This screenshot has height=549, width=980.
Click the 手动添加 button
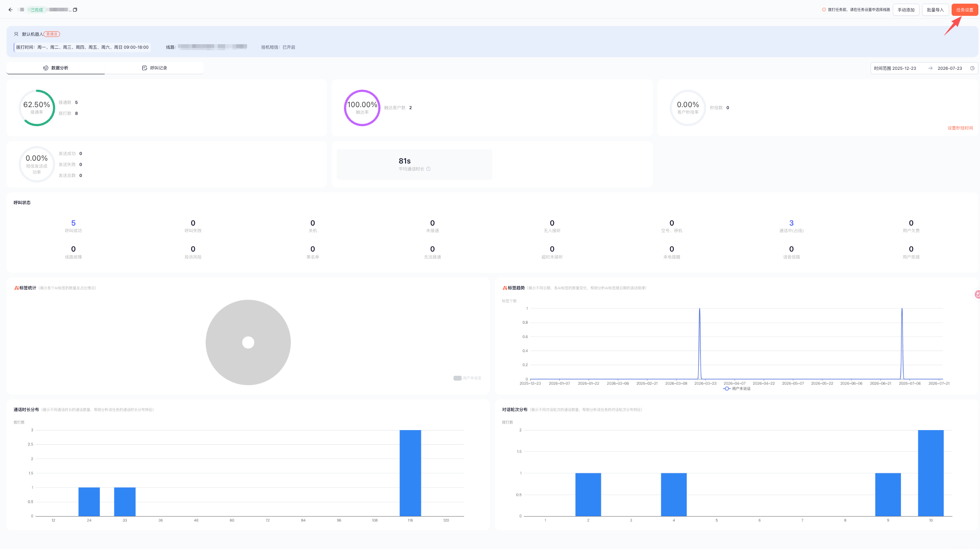point(906,10)
